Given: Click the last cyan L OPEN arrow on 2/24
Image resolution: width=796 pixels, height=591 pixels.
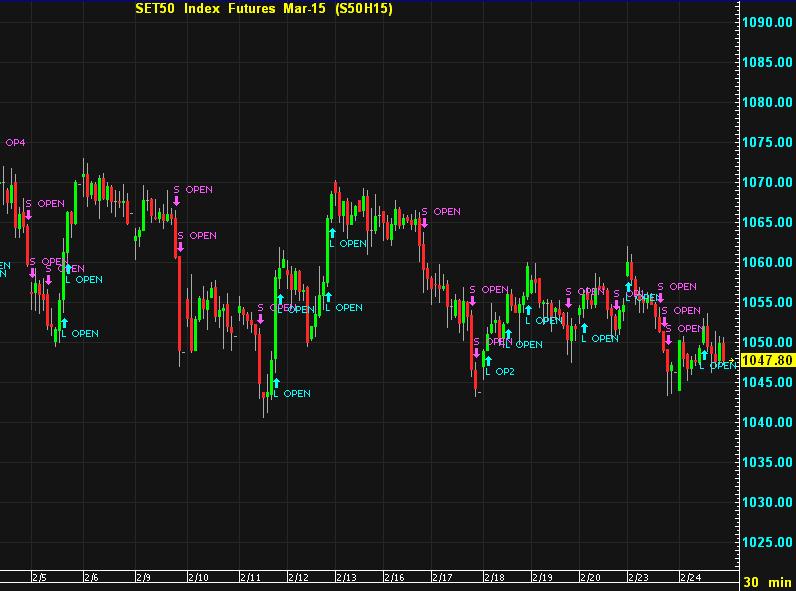Looking at the screenshot, I should coord(703,354).
